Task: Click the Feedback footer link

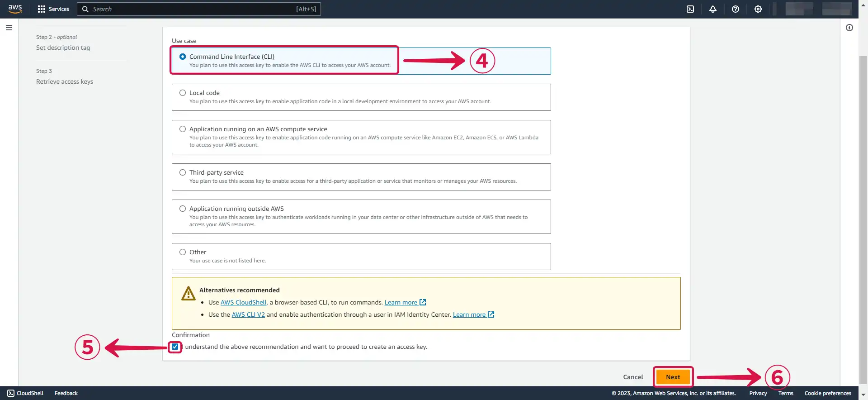Action: (x=66, y=393)
